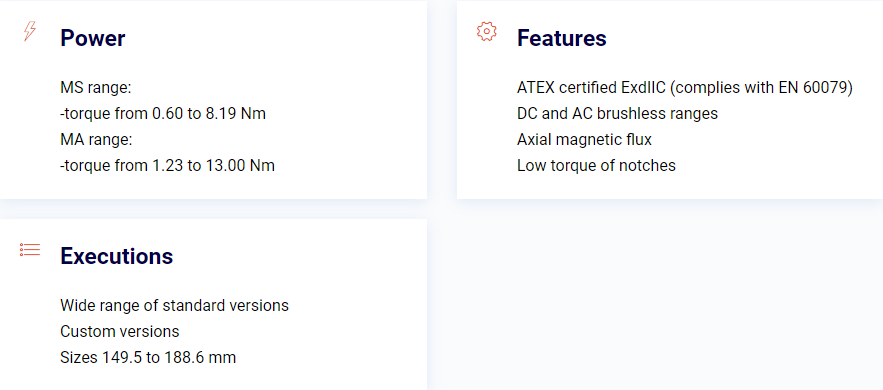883x390 pixels.
Task: Click DC and AC brushless ranges text
Action: pyautogui.click(x=617, y=114)
